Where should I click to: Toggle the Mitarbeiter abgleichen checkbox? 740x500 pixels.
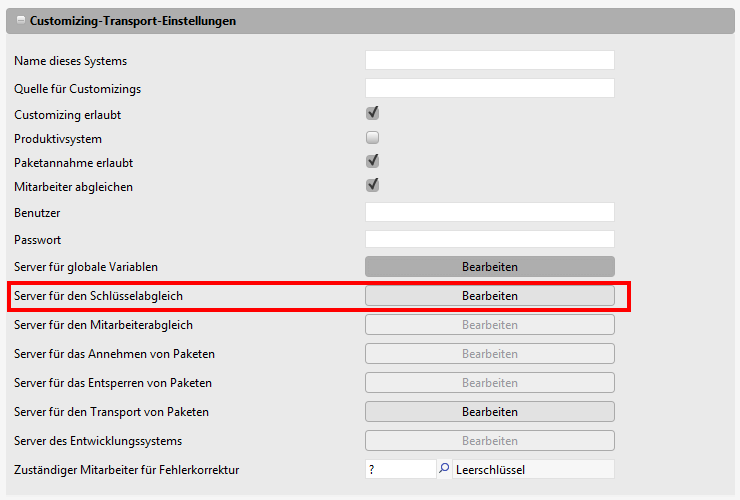pyautogui.click(x=372, y=185)
